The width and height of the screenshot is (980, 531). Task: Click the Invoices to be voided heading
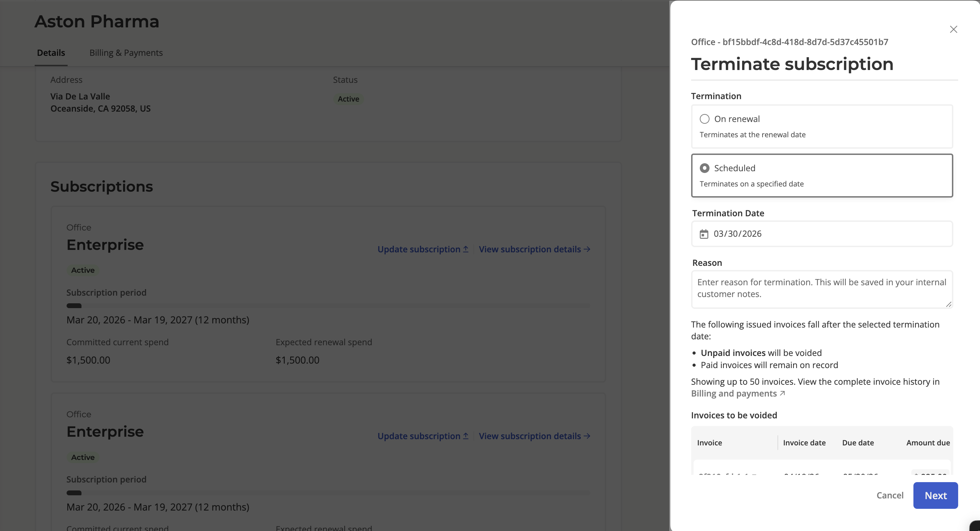[734, 415]
